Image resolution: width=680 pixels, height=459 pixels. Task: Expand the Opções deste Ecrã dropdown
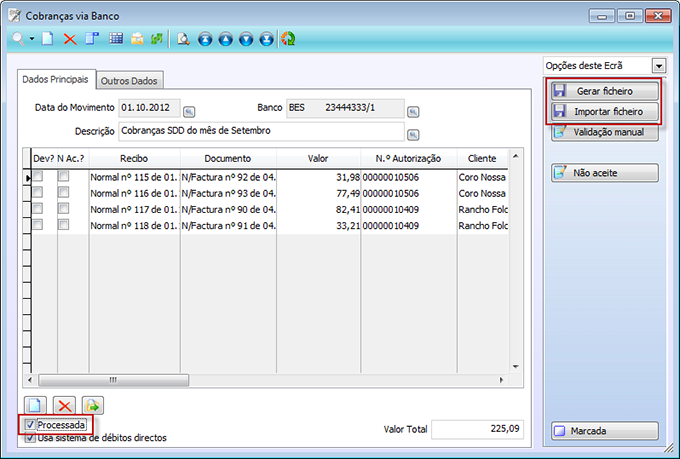(658, 66)
